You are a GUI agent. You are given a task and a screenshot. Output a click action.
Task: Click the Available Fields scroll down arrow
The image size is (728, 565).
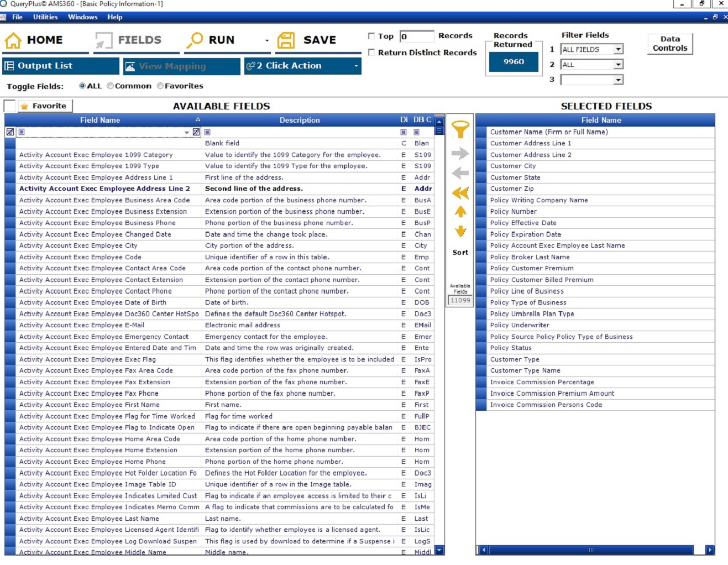click(x=440, y=550)
